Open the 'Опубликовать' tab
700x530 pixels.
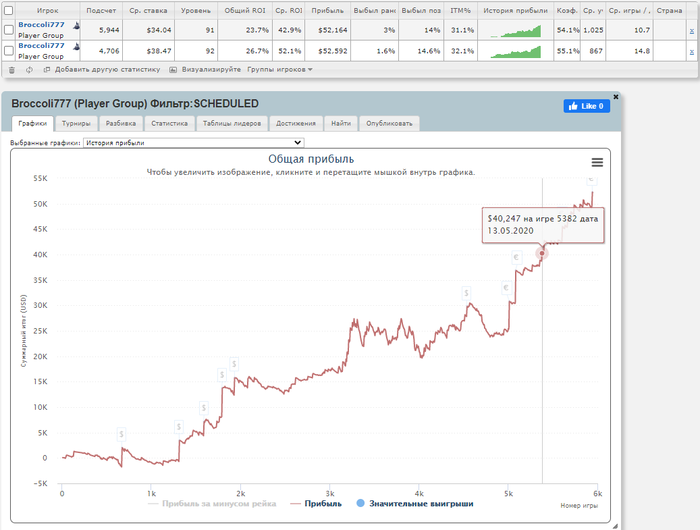[x=389, y=123]
